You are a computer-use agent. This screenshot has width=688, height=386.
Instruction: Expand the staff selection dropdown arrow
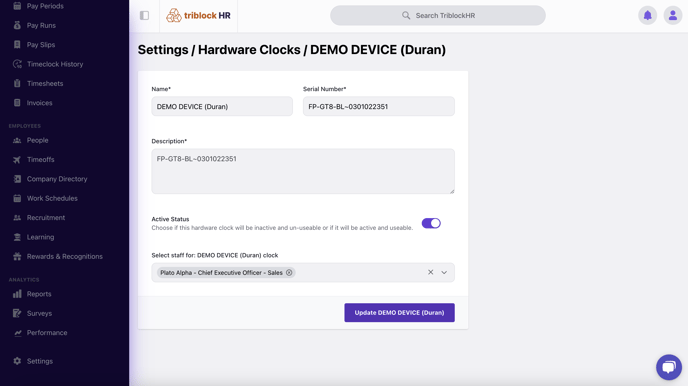coord(444,272)
